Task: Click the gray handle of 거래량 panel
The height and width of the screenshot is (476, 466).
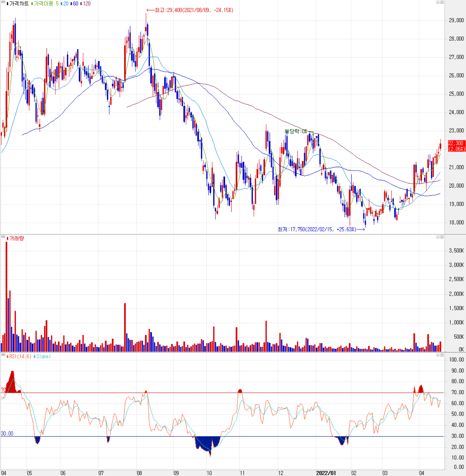Action: pos(3,237)
